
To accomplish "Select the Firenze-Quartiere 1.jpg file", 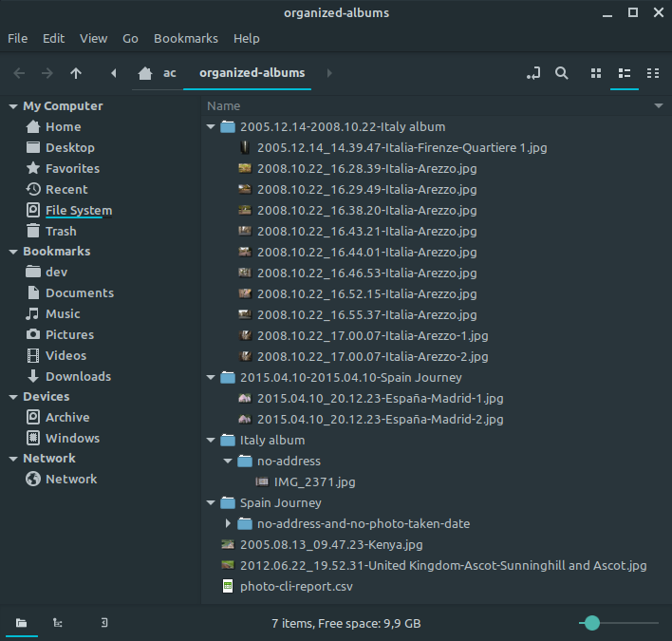I will click(x=402, y=148).
